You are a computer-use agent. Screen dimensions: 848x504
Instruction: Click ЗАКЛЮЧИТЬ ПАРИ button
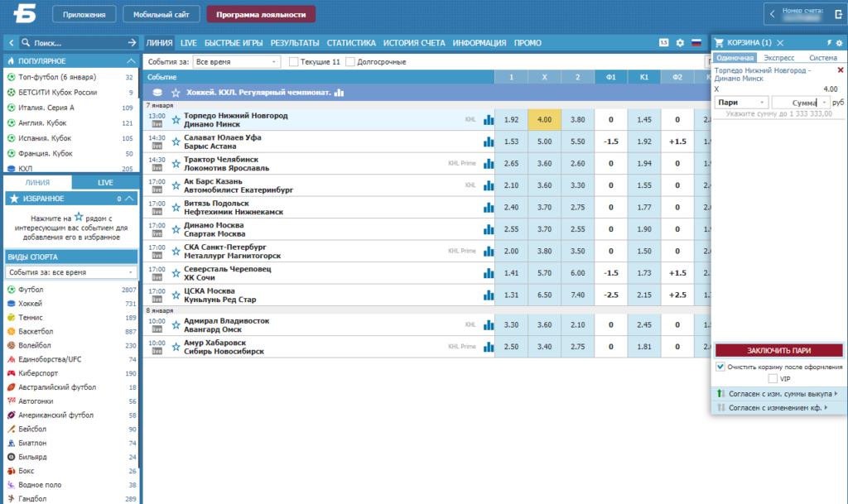coord(778,351)
